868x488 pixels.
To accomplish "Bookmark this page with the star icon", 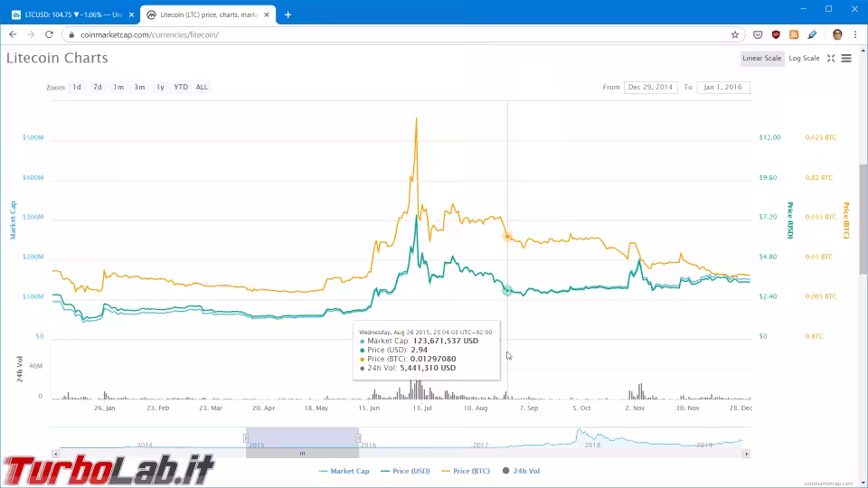I will click(x=734, y=34).
